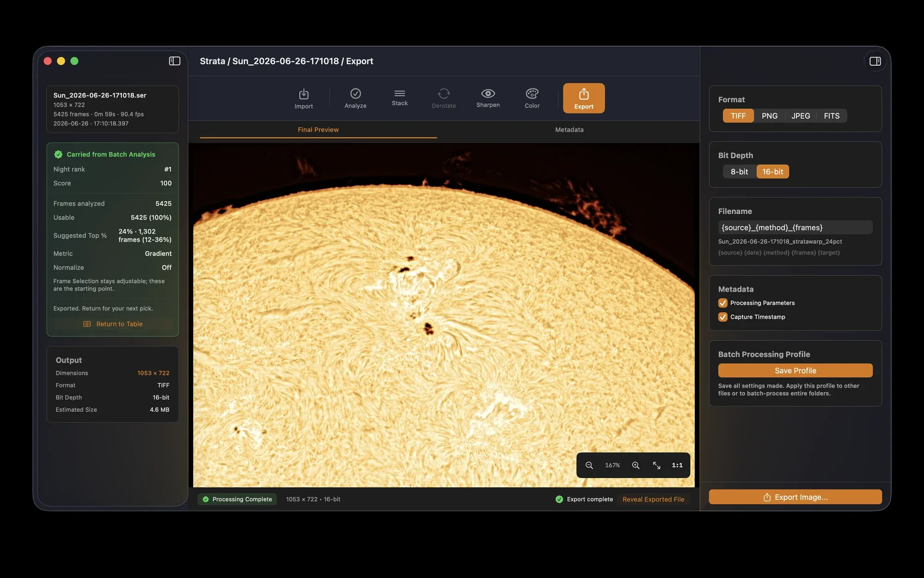Click the Frames analyzed value 5425
924x578 pixels.
[164, 203]
